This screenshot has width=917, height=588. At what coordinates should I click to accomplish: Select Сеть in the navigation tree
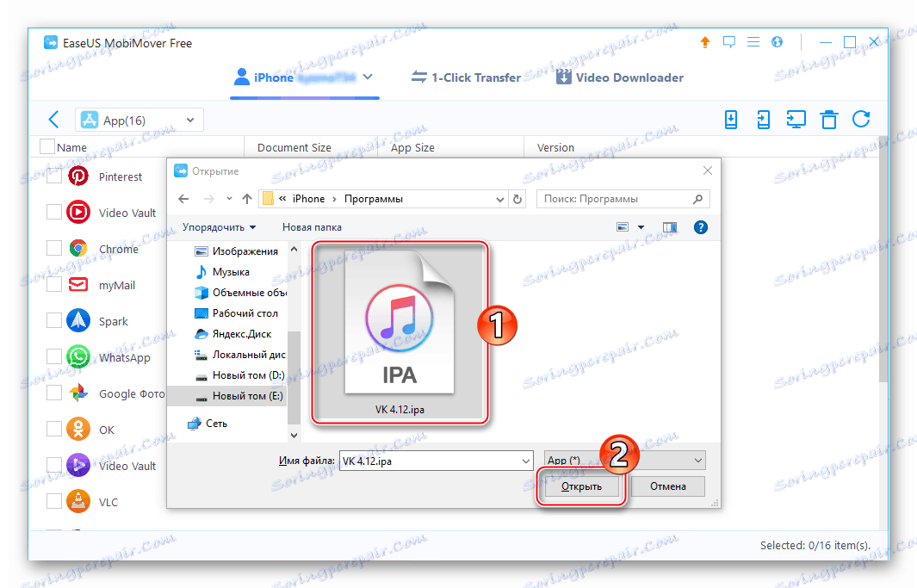tap(207, 424)
